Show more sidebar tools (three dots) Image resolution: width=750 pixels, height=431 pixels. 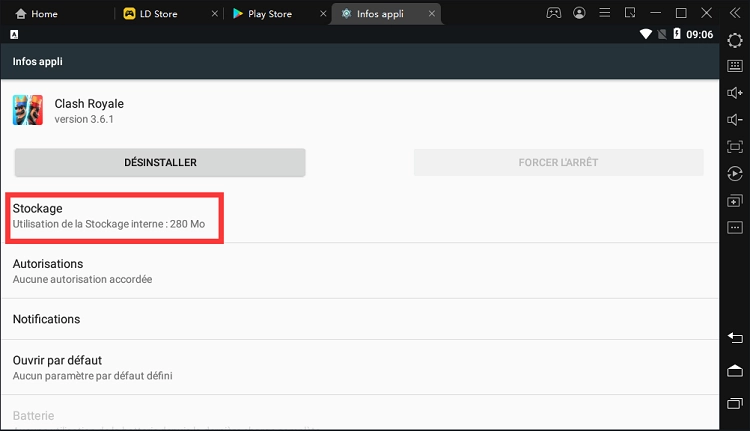(735, 228)
